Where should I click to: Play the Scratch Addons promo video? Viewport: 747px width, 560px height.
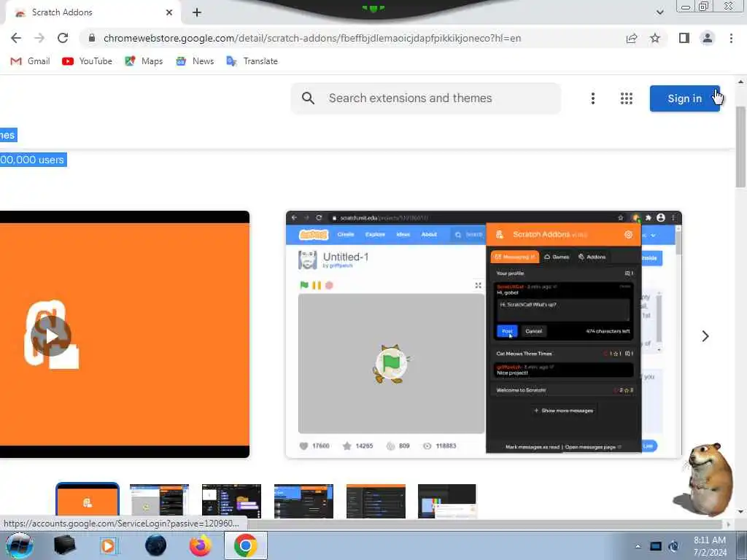51,336
